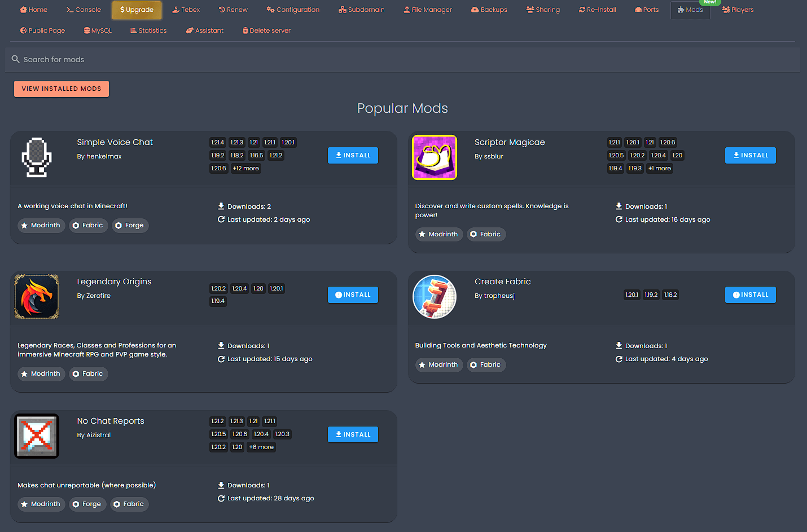The image size is (807, 532).
Task: Install Scriptor Magicae mod
Action: [x=751, y=155]
